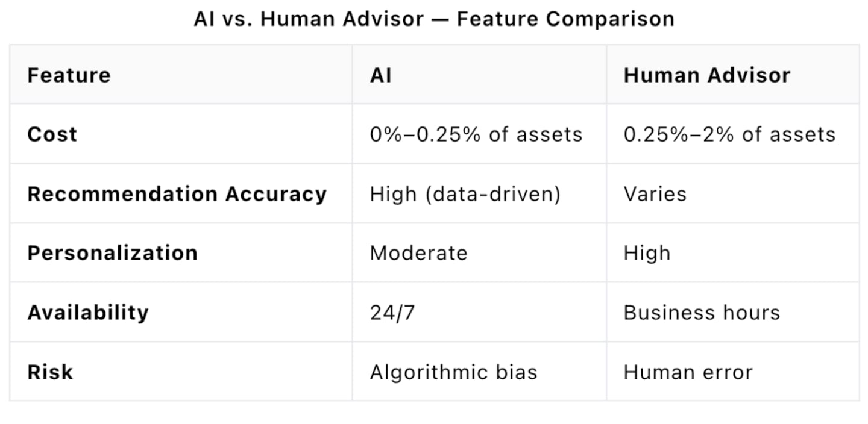The width and height of the screenshot is (868, 424).
Task: Click the 'High' cell under Human Advisor
Action: 647,252
